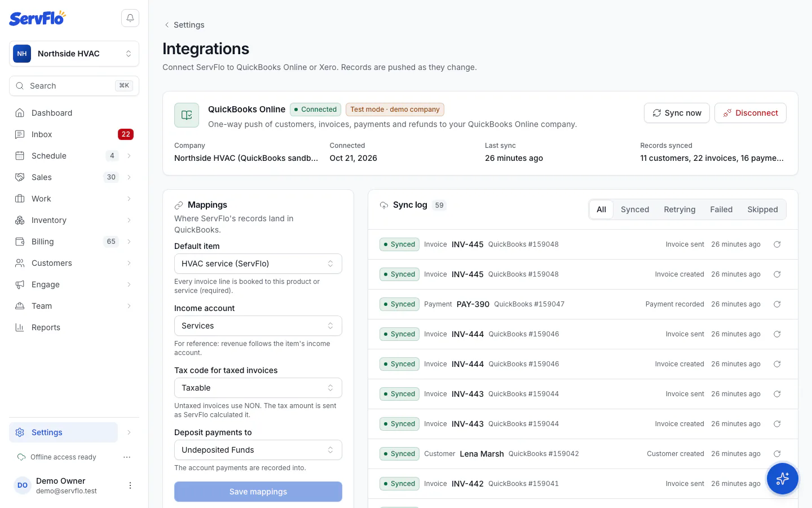Retry sync for Payment PAY-390 row

tap(777, 304)
